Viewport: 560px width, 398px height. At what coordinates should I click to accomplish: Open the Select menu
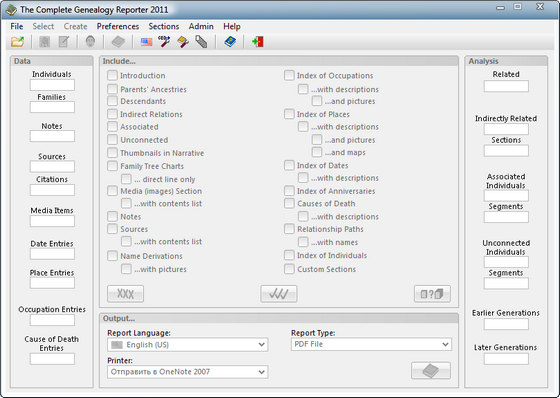(43, 26)
